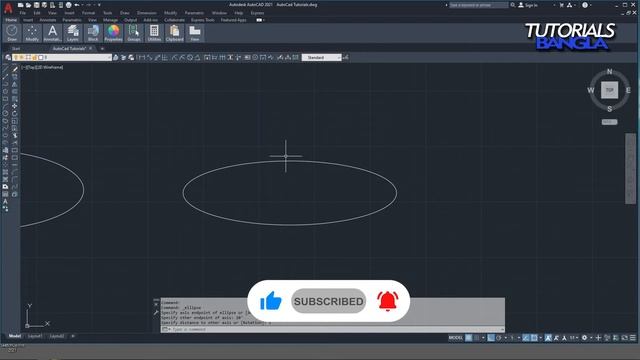Click the keyword search field
Viewport: 640px width, 360px height.
(478, 5)
